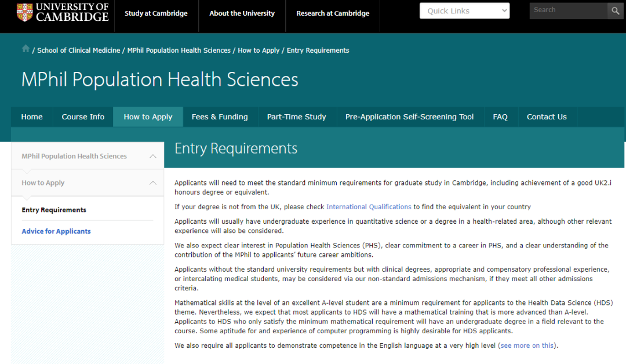Click the breadcrumb home icon

[26, 49]
